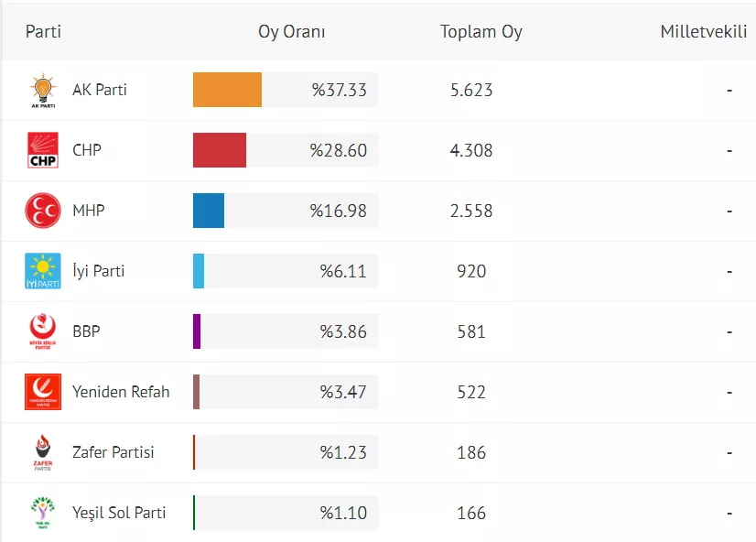This screenshot has width=756, height=542.
Task: Click the Yeniden Refah party name
Action: 121,392
